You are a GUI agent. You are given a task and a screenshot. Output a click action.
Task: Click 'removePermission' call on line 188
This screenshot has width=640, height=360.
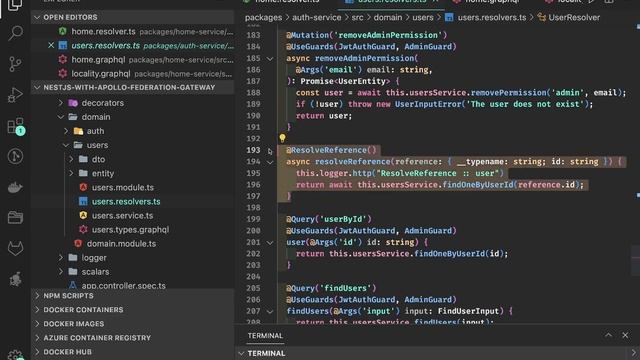(x=508, y=93)
